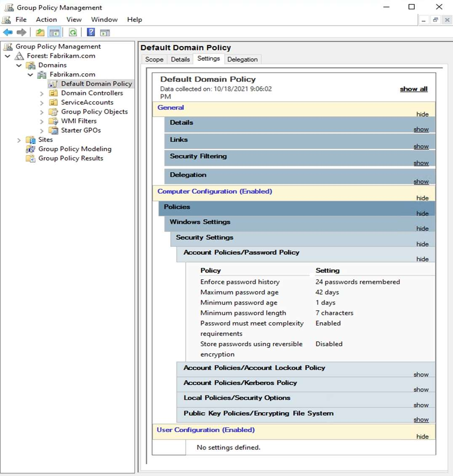
Task: Click the WMI Filters folder icon
Action: click(x=53, y=121)
